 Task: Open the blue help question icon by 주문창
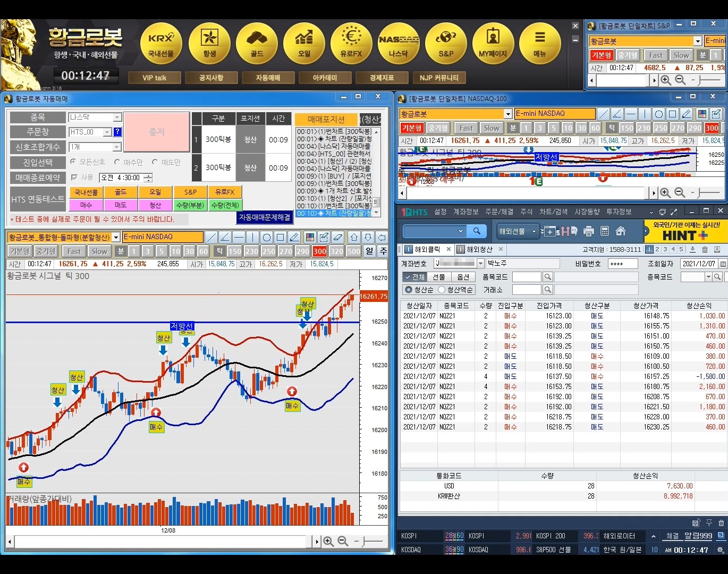coord(117,132)
